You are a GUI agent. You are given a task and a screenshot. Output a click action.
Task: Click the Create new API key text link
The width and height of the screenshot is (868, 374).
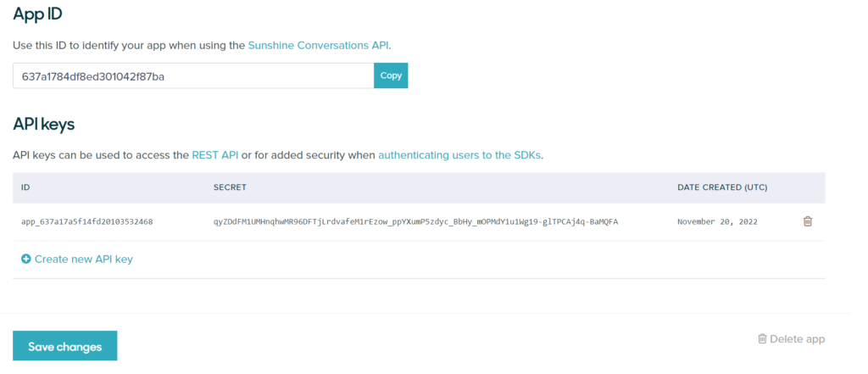pos(84,259)
